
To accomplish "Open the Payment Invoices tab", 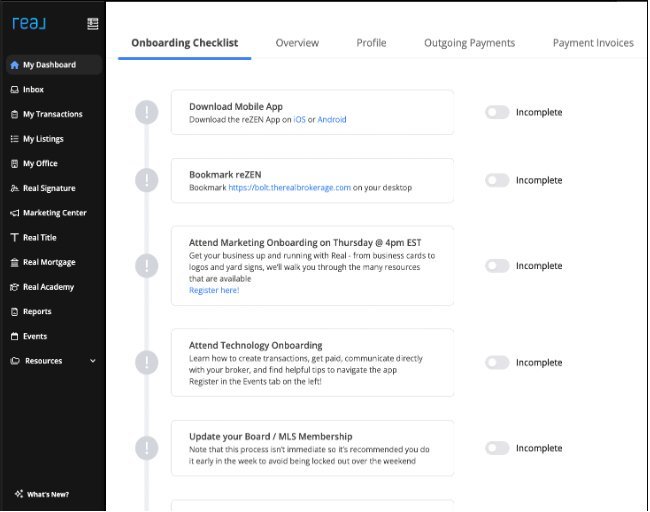I will pos(593,43).
